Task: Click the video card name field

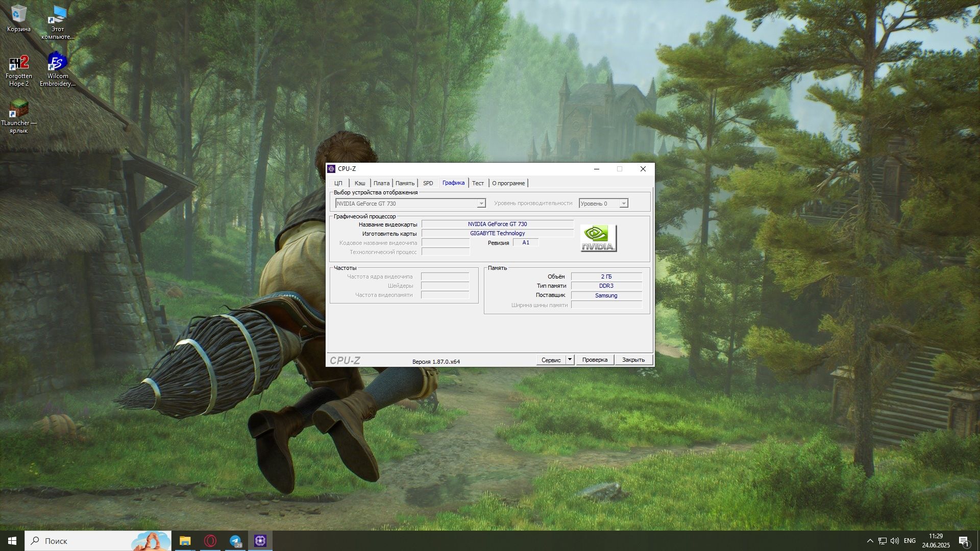Action: (498, 224)
